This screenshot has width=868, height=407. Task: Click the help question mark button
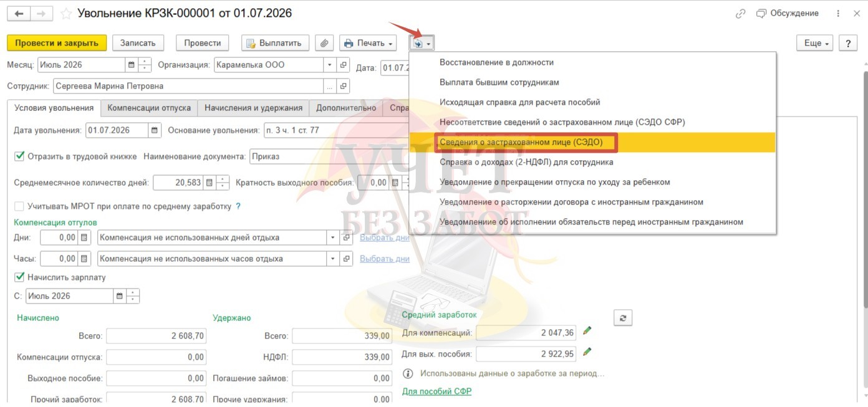click(848, 43)
